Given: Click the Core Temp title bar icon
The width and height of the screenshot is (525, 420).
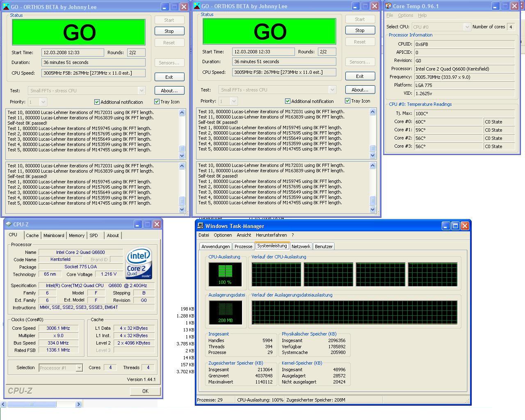Looking at the screenshot, I should point(388,6).
